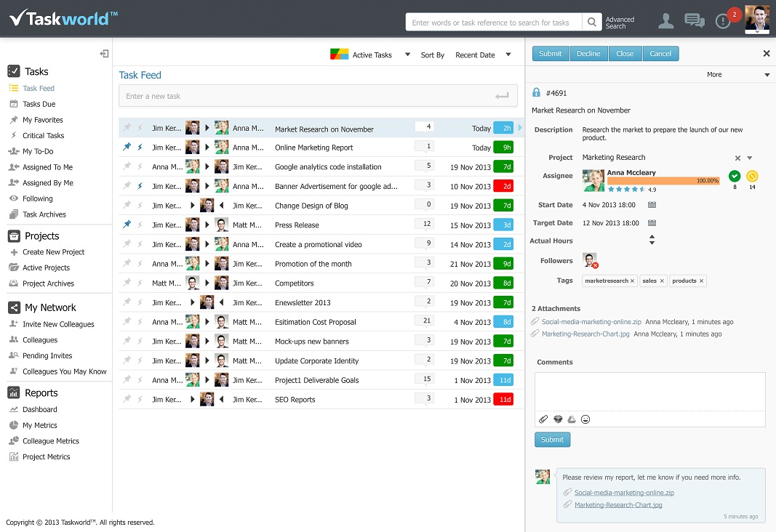Click the green completed tasks check icon
This screenshot has height=532, width=776.
click(x=735, y=176)
